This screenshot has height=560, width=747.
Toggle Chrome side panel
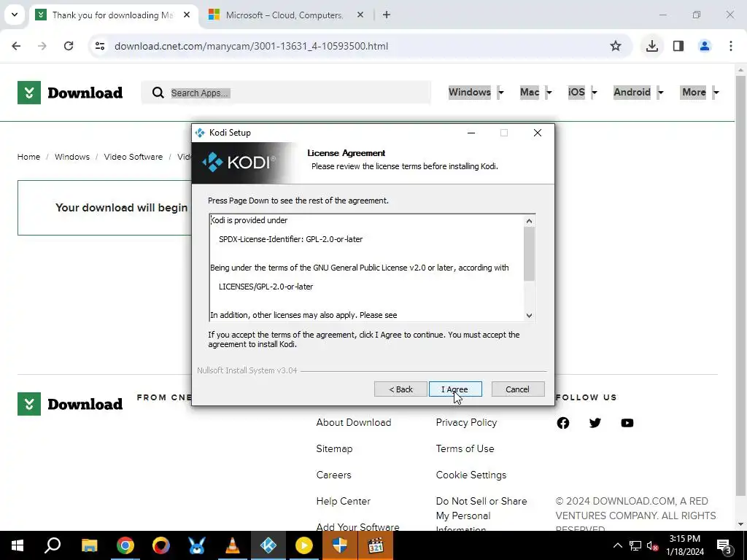coord(678,46)
